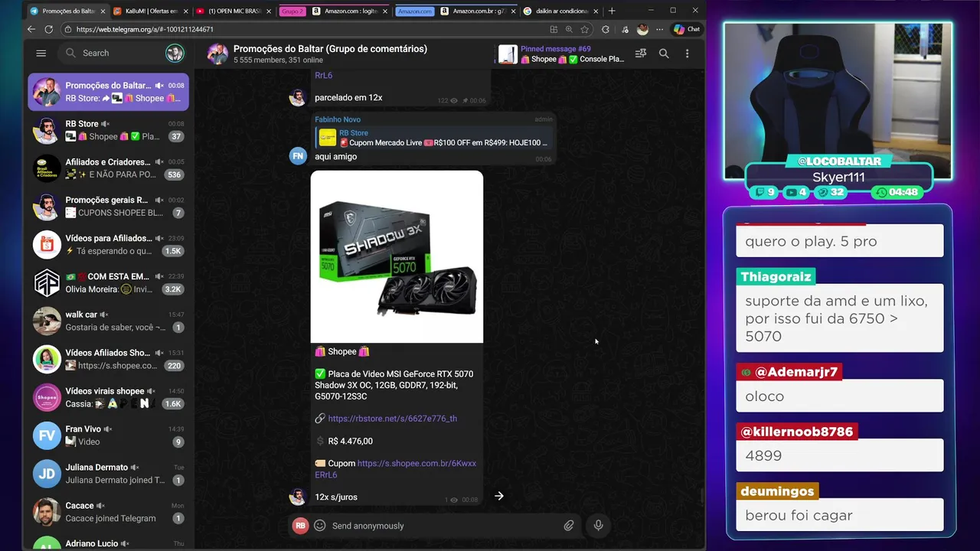Open the Vídeos virais shopee chat
The width and height of the screenshot is (980, 551).
click(108, 397)
